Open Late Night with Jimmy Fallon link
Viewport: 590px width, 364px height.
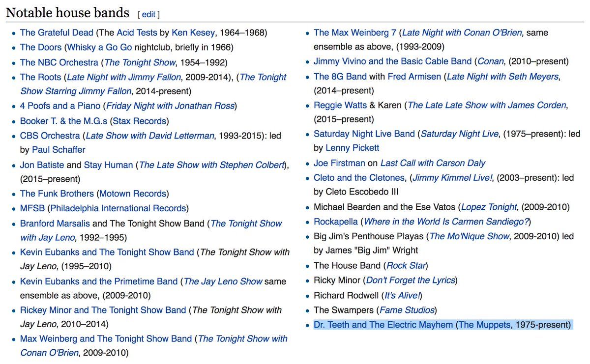124,77
